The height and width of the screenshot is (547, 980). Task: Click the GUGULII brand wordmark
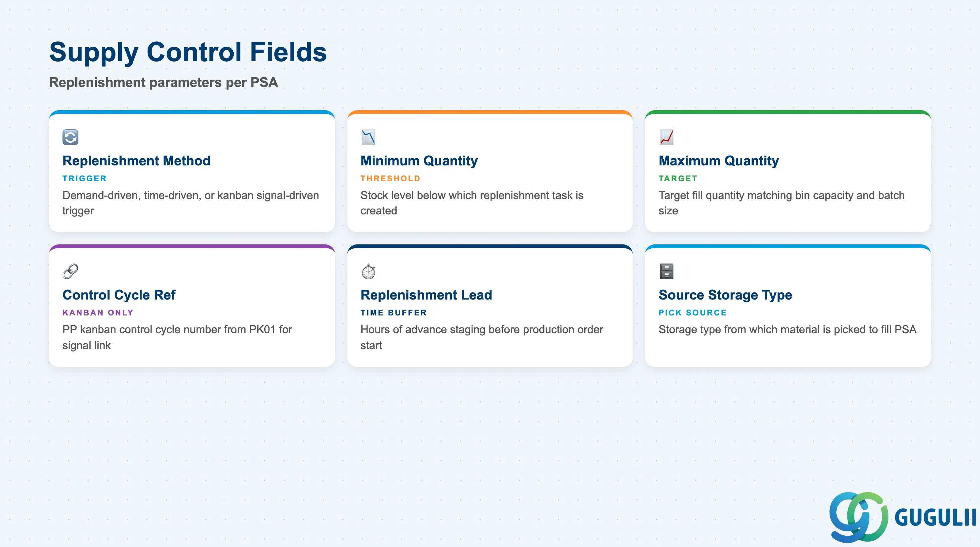[x=936, y=518]
